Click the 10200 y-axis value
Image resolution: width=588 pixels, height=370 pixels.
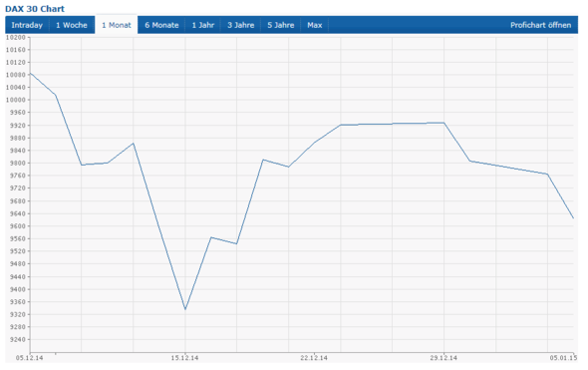16,37
